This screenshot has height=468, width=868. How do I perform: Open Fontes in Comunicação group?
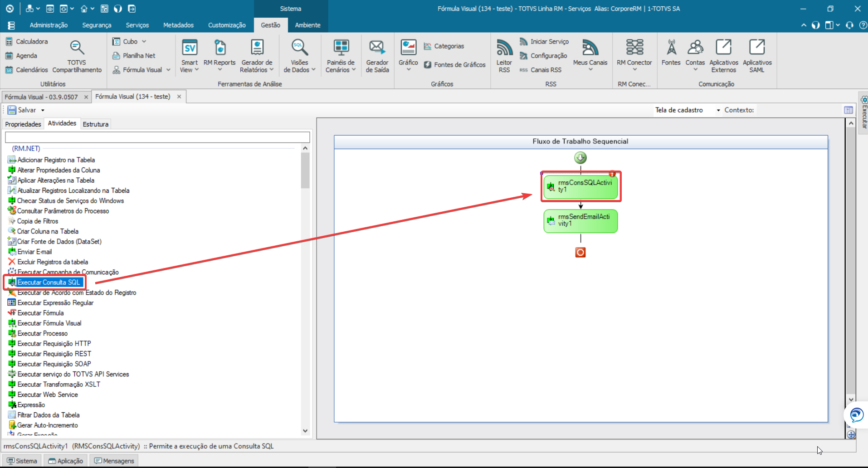tap(671, 52)
